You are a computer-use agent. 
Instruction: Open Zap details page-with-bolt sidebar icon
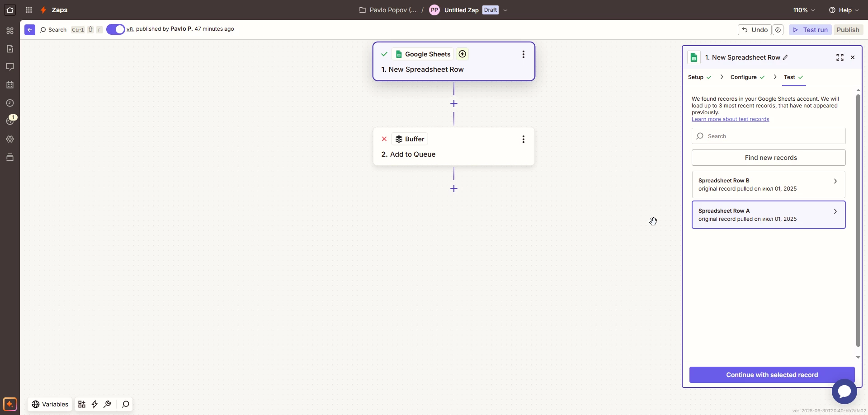click(x=10, y=49)
